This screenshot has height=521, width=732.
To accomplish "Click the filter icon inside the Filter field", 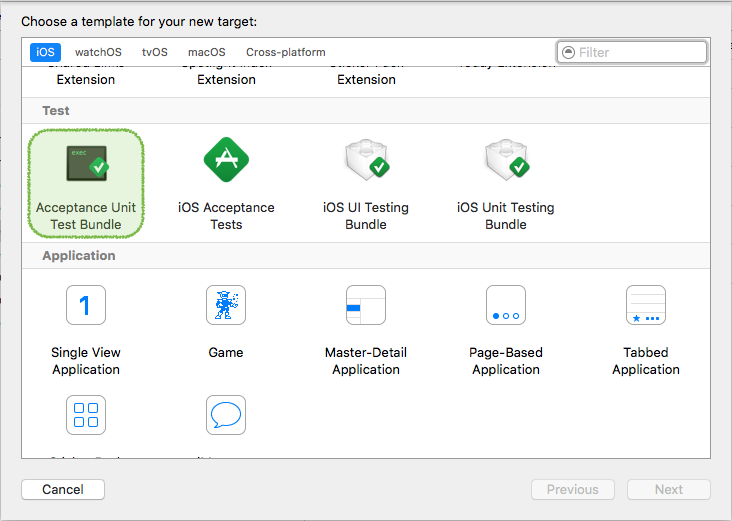I will [568, 52].
